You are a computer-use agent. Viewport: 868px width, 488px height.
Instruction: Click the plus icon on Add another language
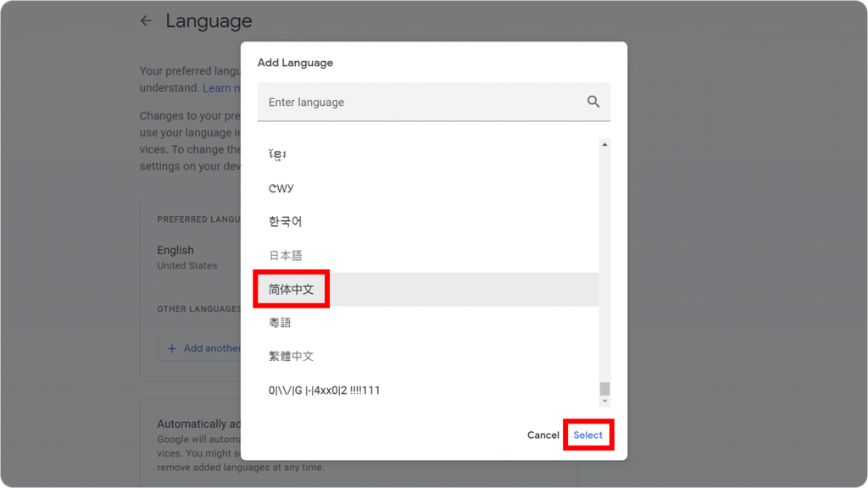point(171,348)
